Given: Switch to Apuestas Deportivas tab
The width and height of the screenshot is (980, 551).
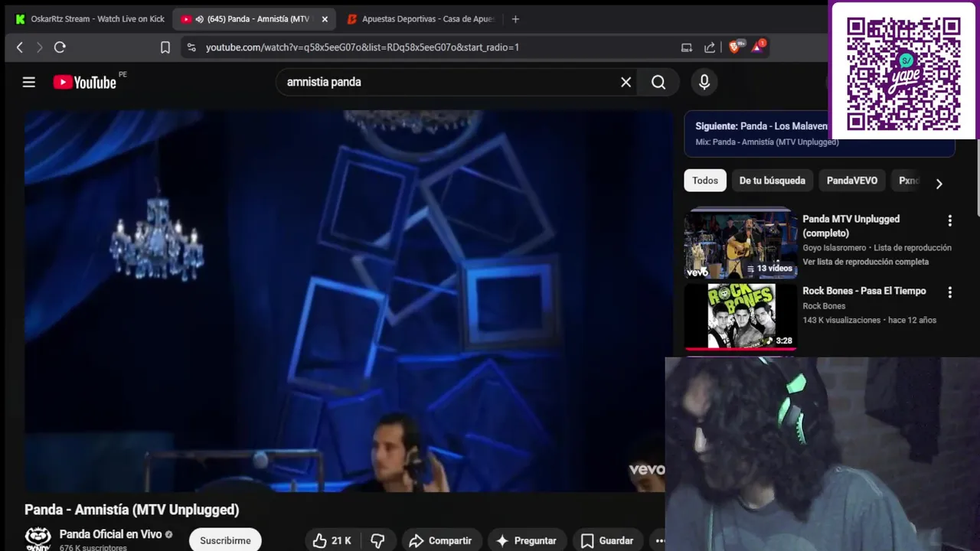Looking at the screenshot, I should (421, 19).
